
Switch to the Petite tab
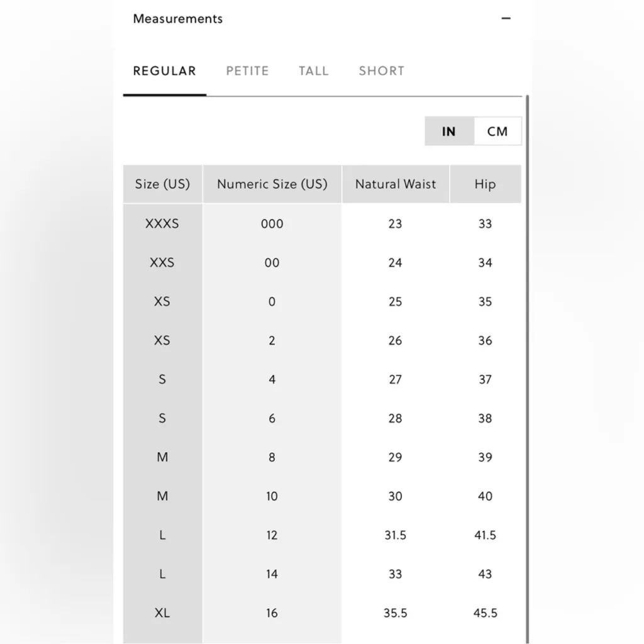[x=247, y=71]
